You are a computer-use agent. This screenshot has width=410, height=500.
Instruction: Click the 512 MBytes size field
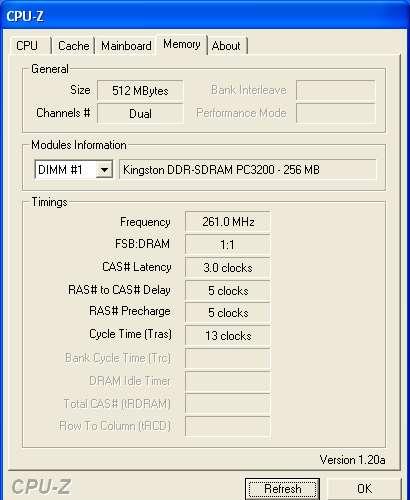coord(140,90)
